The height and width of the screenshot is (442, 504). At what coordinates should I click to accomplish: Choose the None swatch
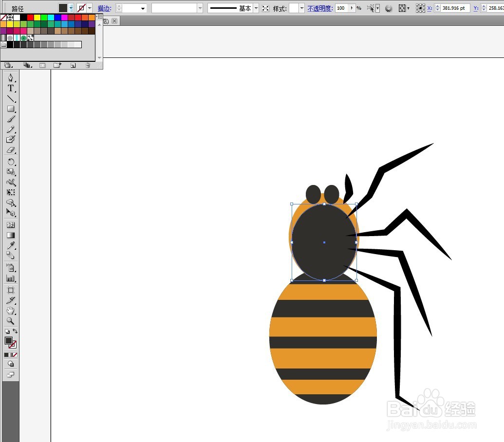point(3,18)
